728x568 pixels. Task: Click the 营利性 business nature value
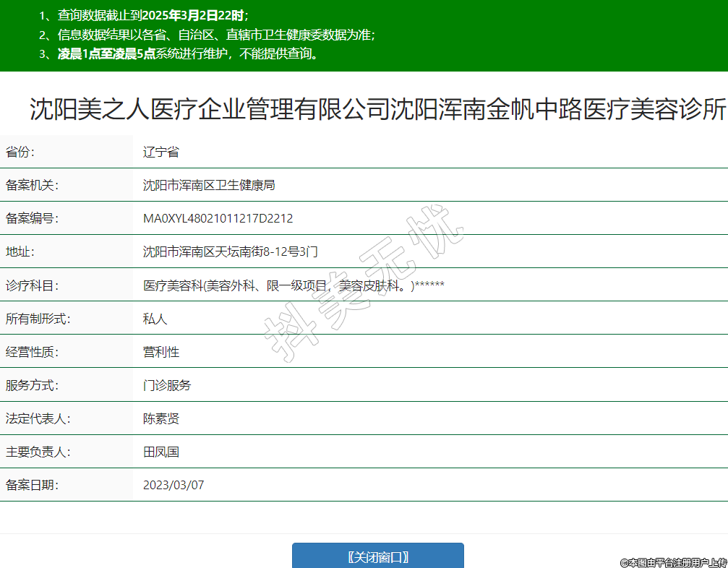pos(160,352)
